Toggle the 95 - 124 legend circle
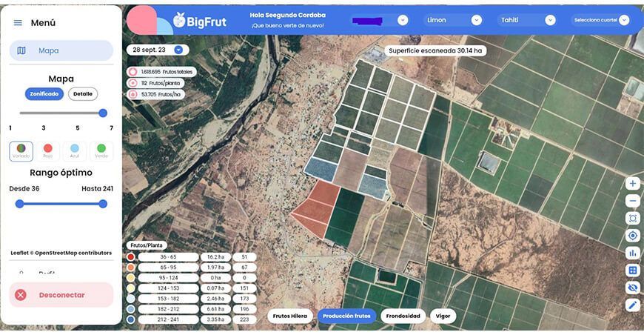The image size is (644, 335). [x=130, y=278]
